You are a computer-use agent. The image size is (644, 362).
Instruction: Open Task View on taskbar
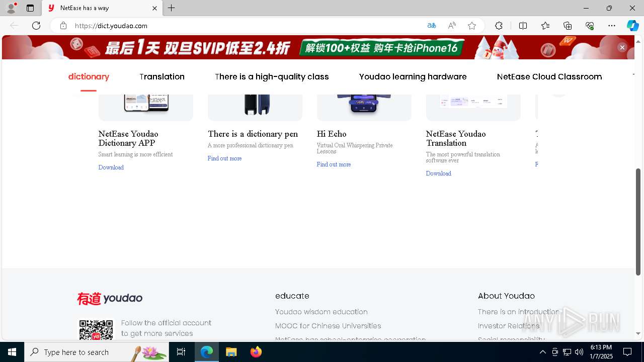181,352
